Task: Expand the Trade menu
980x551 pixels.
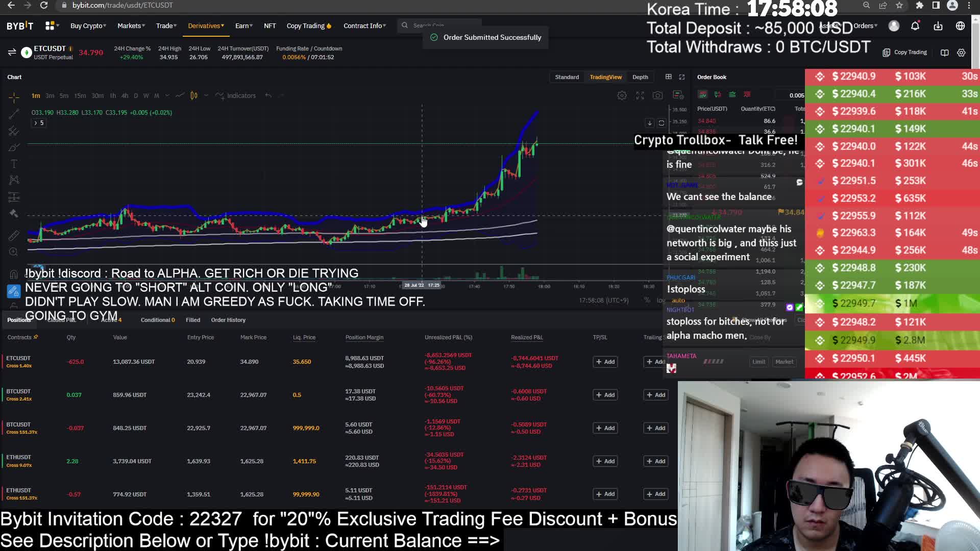Action: coord(166,26)
